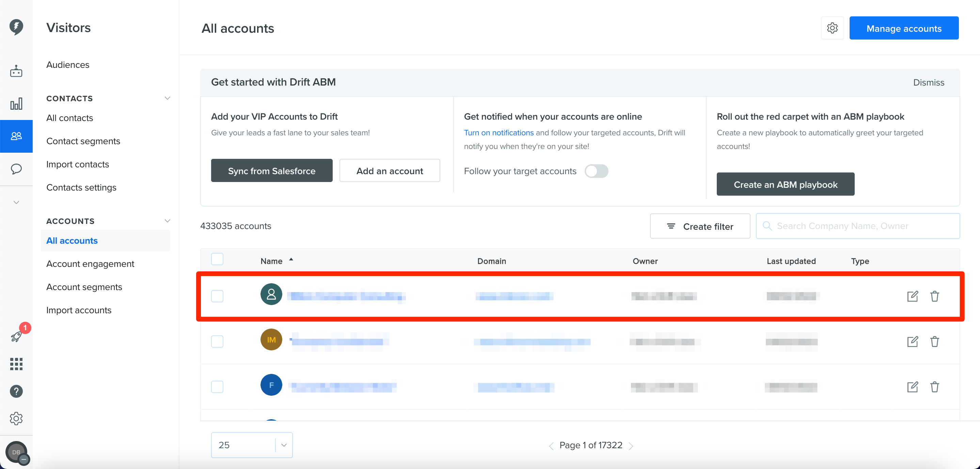The width and height of the screenshot is (980, 469).
Task: Open the rocket icon with notification badge
Action: click(16, 336)
